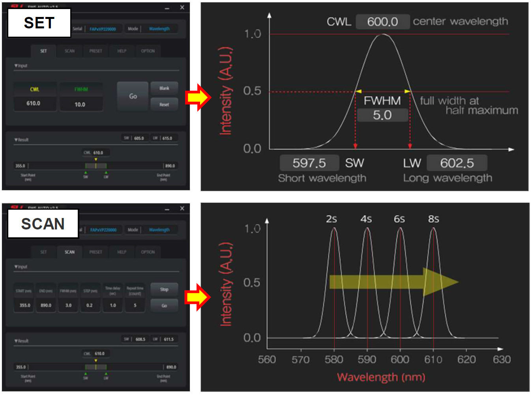Click CWL result 610.0 in SET window
Image resolution: width=532 pixels, height=395 pixels.
tap(96, 153)
